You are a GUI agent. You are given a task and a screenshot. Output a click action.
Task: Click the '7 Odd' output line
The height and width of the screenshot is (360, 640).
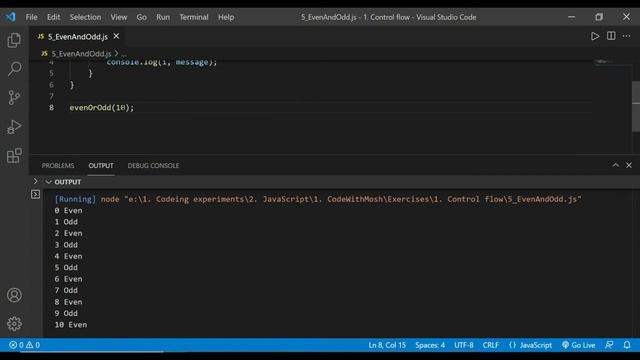coord(66,290)
